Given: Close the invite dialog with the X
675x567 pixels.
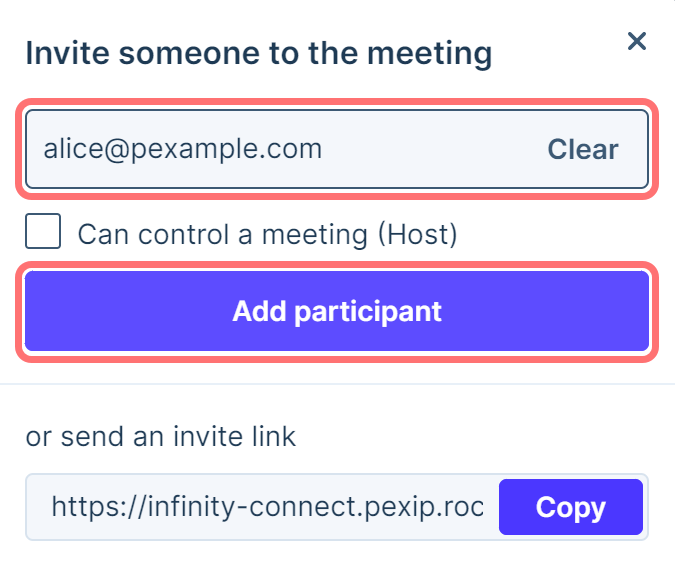Looking at the screenshot, I should point(636,41).
